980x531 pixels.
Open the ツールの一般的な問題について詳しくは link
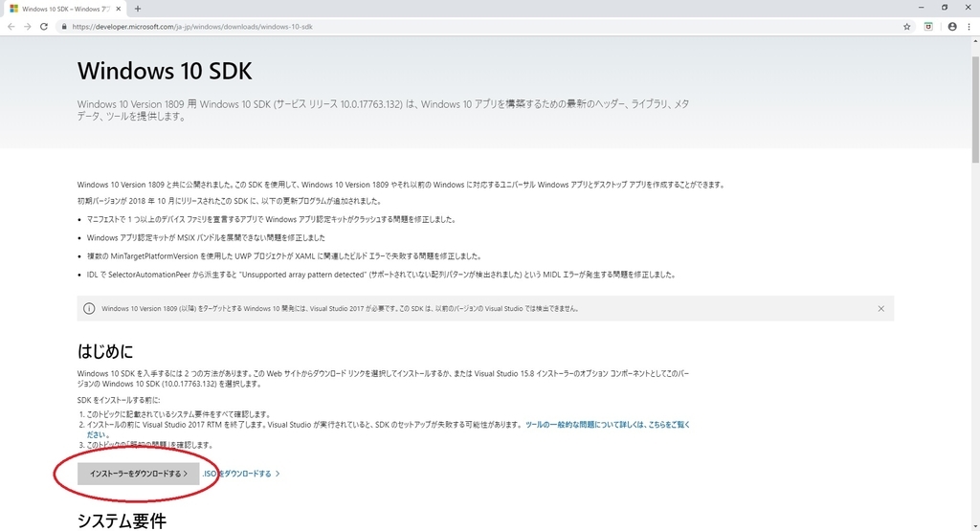[608, 425]
